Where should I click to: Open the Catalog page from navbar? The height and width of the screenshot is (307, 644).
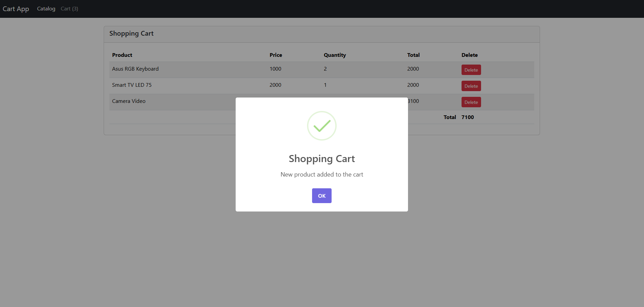[46, 9]
